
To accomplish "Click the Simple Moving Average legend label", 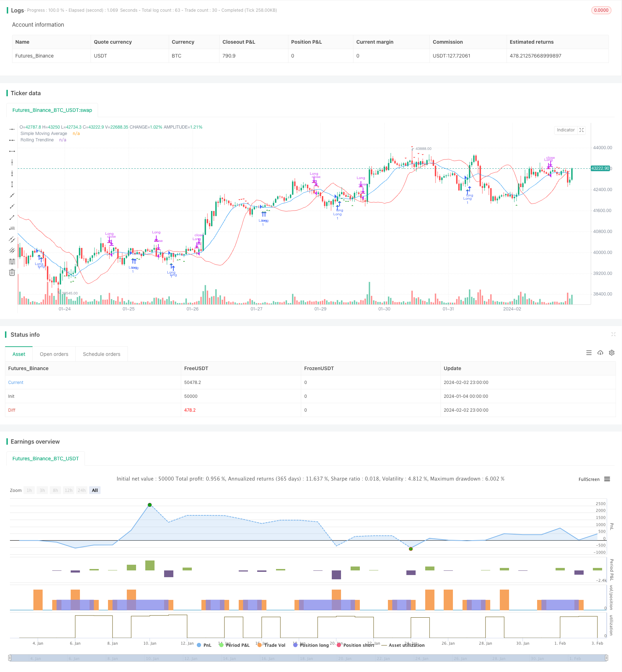I will [x=44, y=134].
